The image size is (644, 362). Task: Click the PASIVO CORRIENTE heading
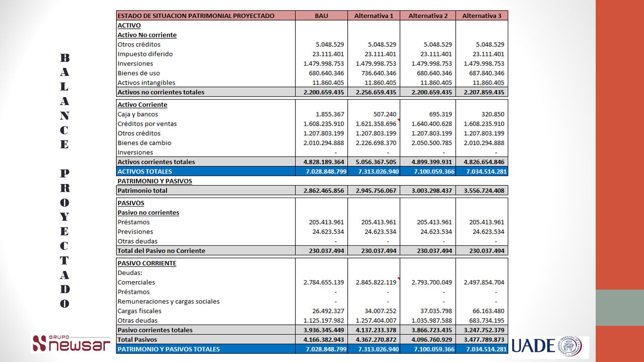(146, 263)
